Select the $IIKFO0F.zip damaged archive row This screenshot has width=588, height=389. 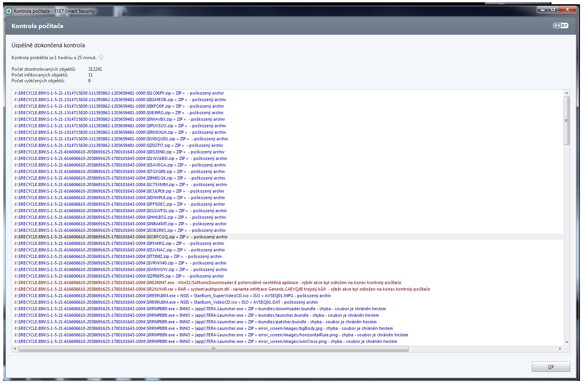(288, 106)
